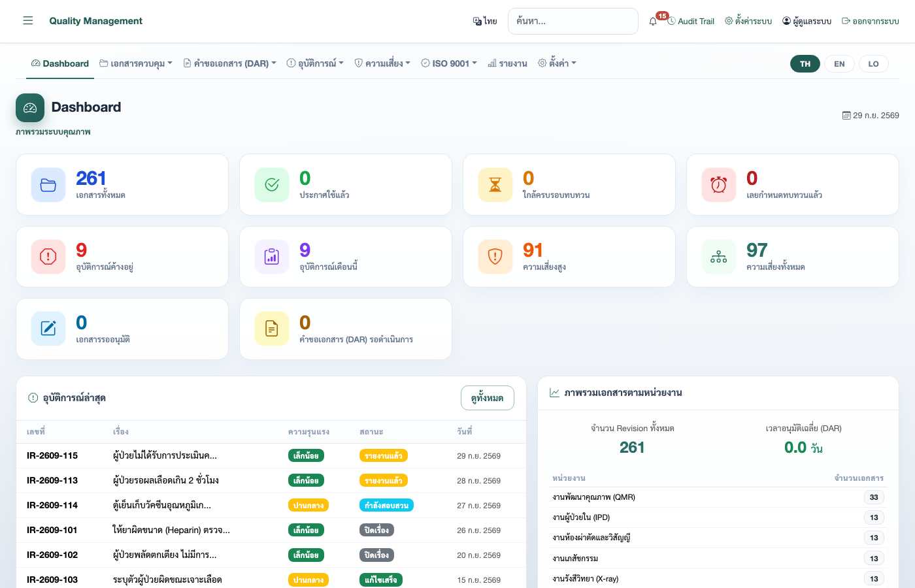
Task: Switch language to TH
Action: [x=805, y=64]
